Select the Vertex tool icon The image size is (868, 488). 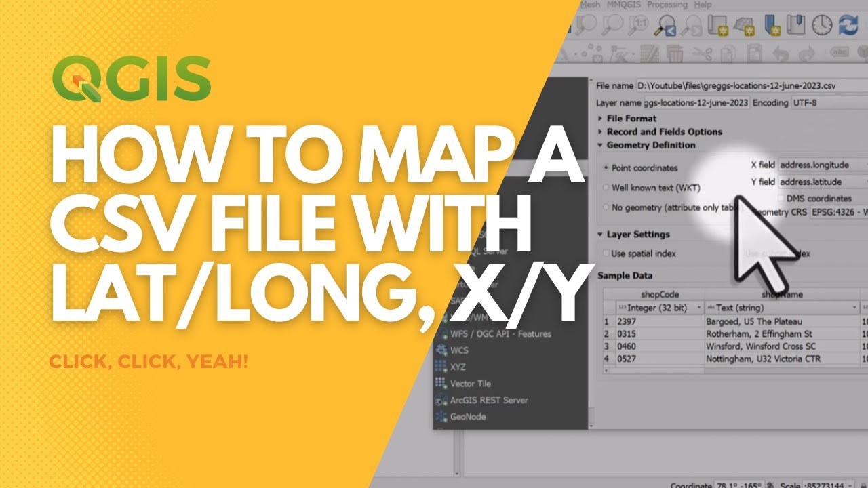pos(623,54)
